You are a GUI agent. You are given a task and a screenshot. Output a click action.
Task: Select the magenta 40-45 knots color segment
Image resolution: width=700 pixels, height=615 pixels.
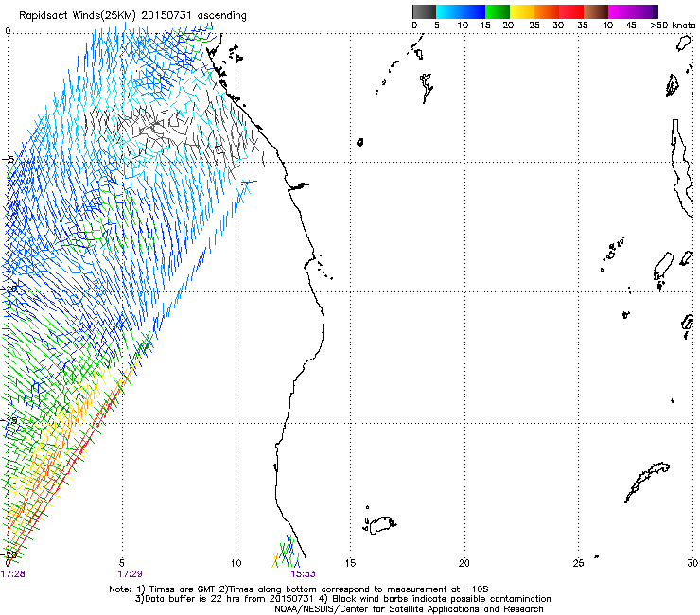(621, 11)
